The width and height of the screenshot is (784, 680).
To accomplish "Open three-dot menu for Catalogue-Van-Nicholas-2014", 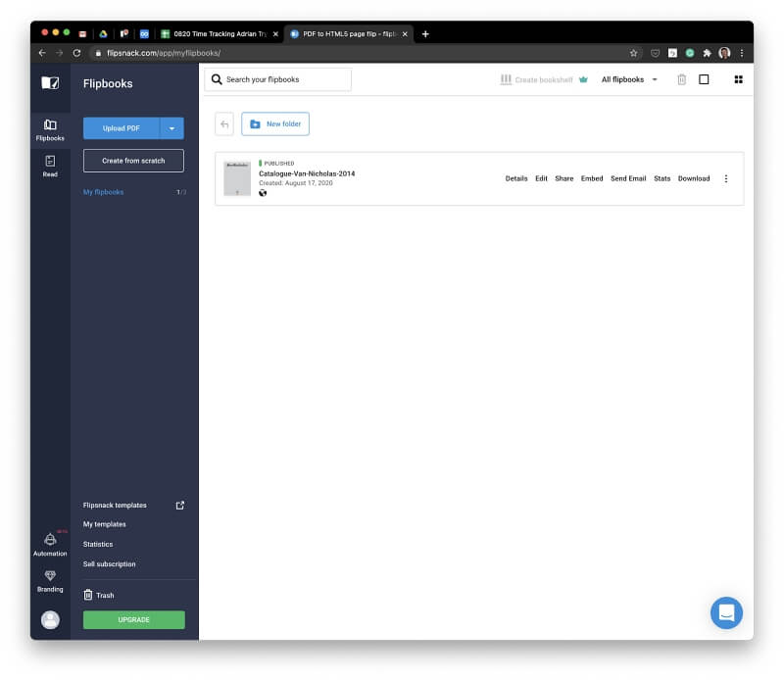I will [x=725, y=178].
